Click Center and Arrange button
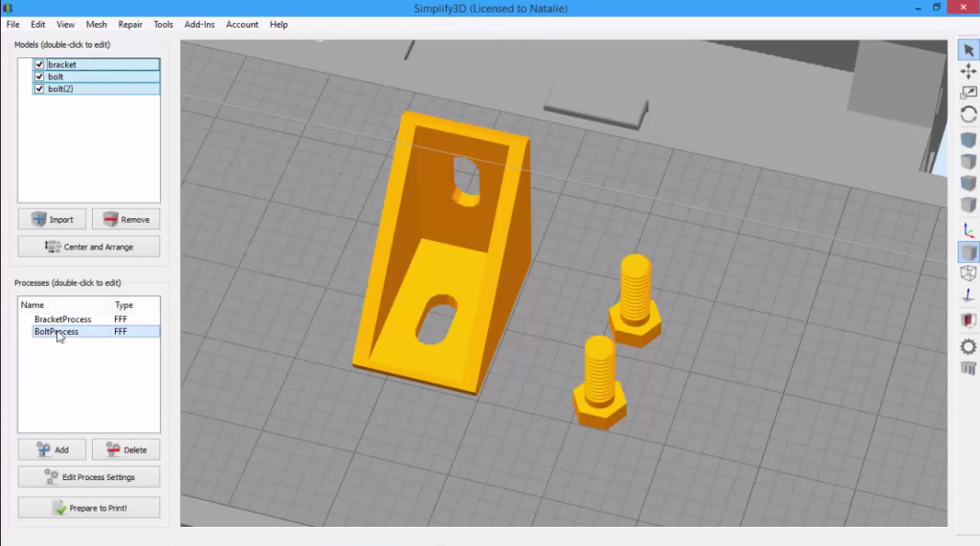The height and width of the screenshot is (546, 980). coord(89,247)
